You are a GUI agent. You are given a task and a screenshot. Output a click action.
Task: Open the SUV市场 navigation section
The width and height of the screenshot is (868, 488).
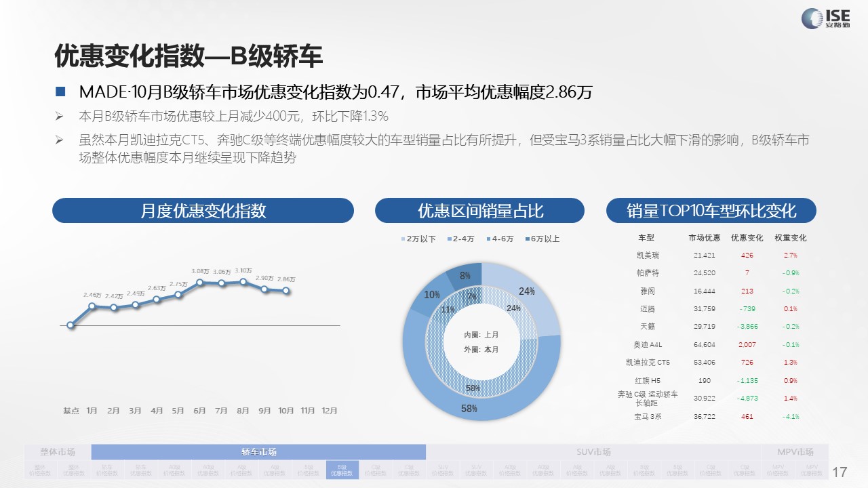click(x=593, y=452)
